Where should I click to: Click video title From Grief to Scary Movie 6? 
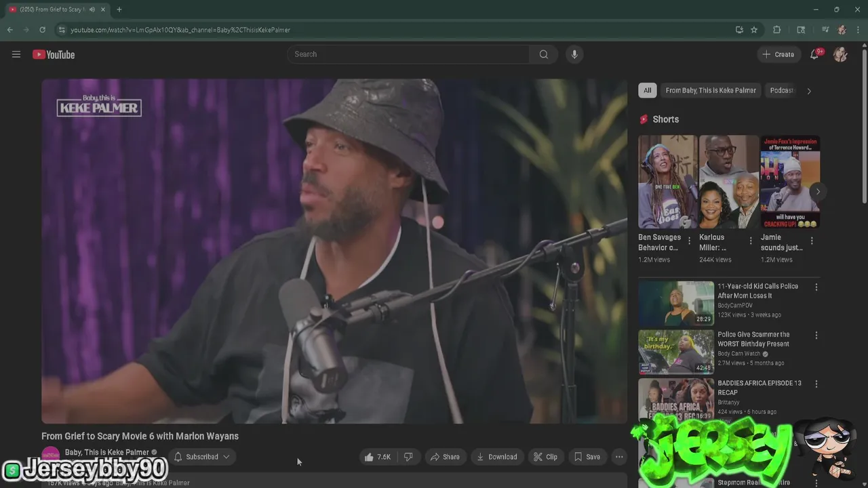pyautogui.click(x=140, y=436)
